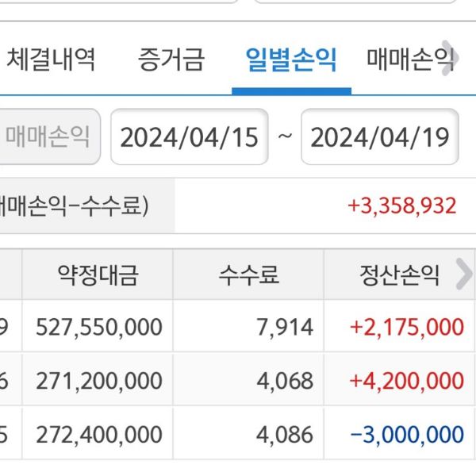Select the 271,200,000 contract amount cell

(99, 380)
